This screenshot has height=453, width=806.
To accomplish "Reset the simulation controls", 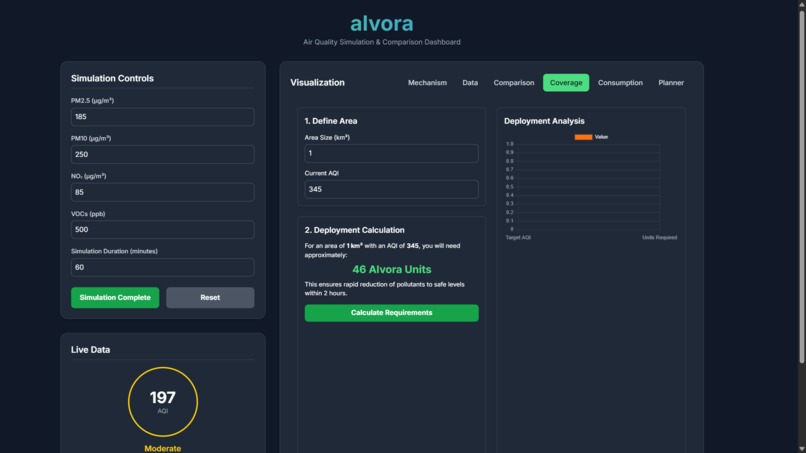I will click(210, 298).
